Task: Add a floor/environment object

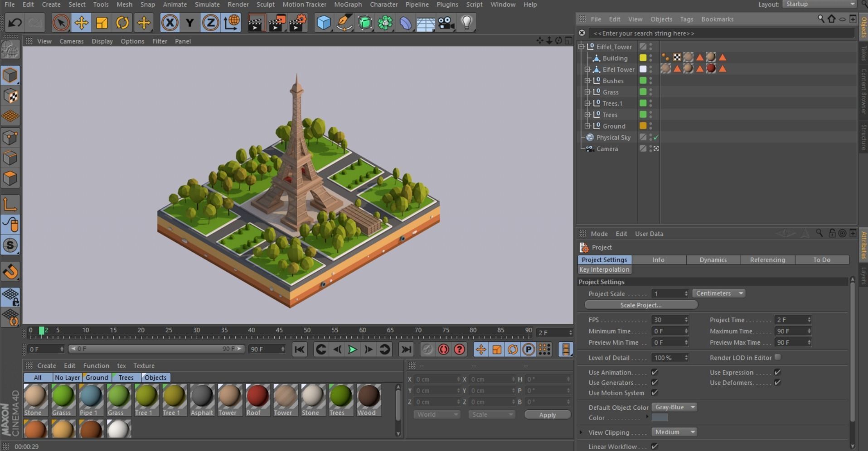Action: (426, 22)
